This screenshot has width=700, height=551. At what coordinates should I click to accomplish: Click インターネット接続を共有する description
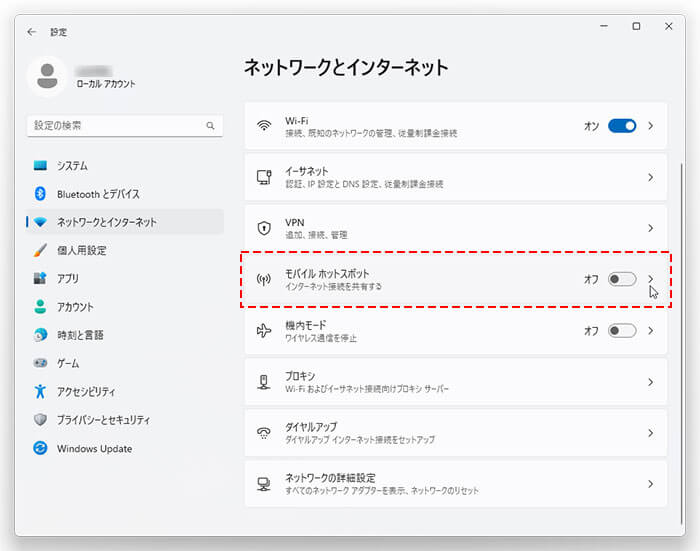[333, 286]
